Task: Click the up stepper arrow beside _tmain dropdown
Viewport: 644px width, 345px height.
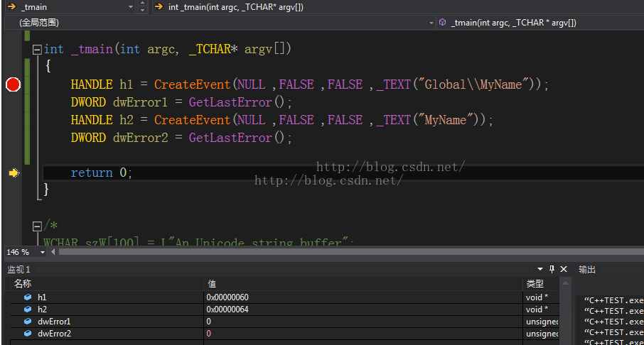Action: 142,4
